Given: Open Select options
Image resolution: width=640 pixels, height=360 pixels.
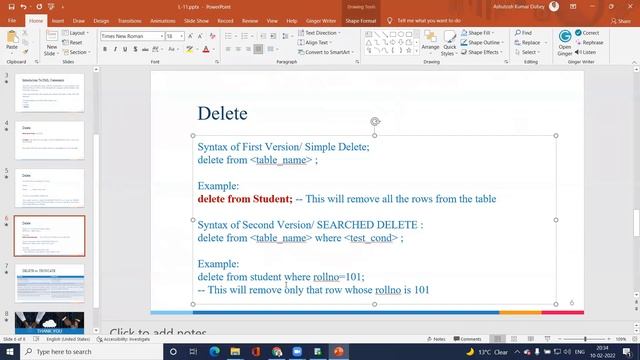Looking at the screenshot, I should (x=527, y=52).
